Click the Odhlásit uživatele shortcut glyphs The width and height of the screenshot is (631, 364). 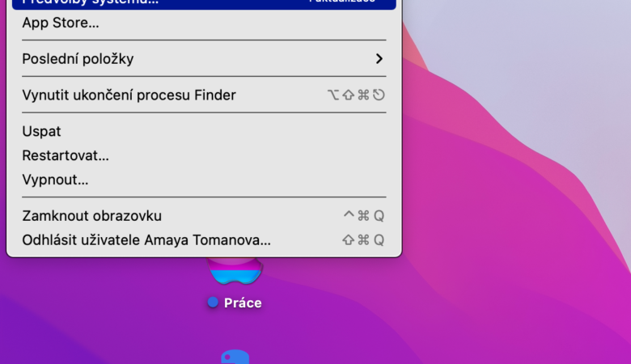tap(362, 240)
